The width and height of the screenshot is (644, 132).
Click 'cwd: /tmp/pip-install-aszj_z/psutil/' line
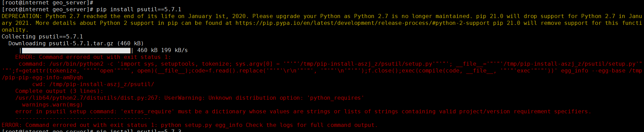pyautogui.click(x=93, y=84)
